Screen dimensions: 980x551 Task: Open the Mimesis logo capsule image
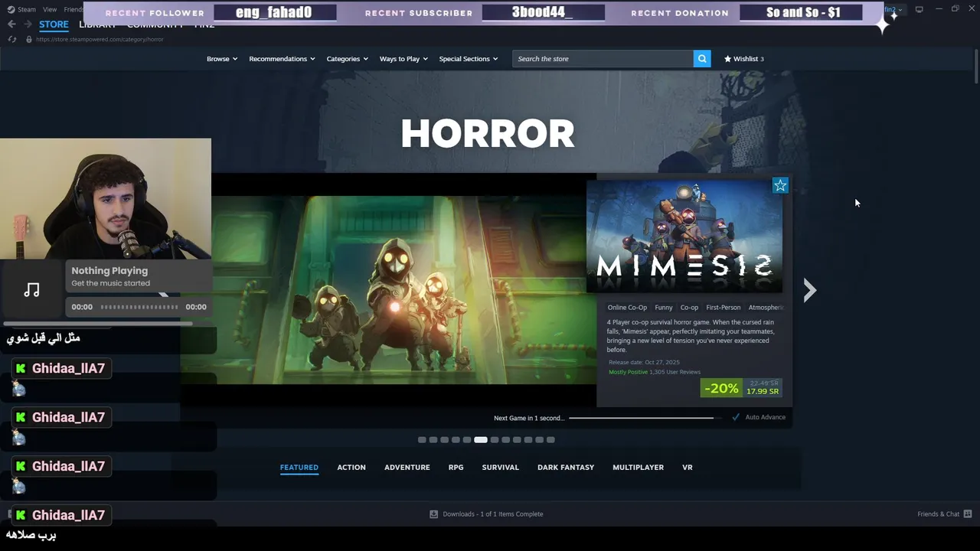684,236
